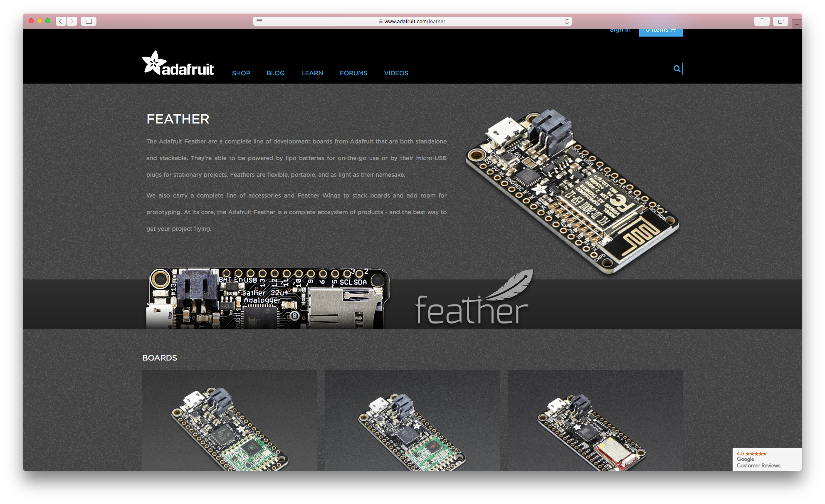825x504 pixels.
Task: Click the Safari tab overview icon
Action: click(x=781, y=21)
